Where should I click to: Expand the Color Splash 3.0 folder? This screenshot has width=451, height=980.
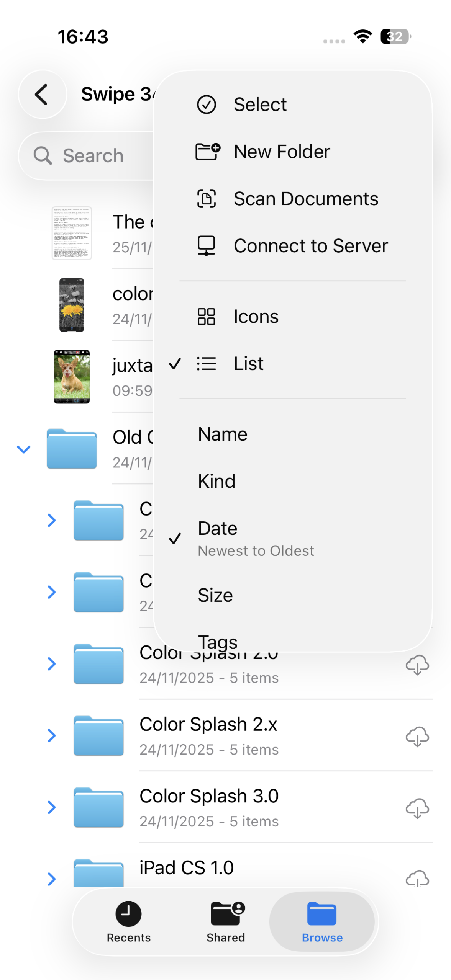click(x=52, y=807)
